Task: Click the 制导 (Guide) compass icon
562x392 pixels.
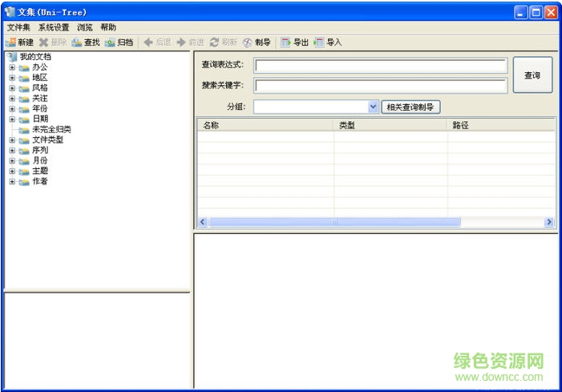Action: coord(248,42)
